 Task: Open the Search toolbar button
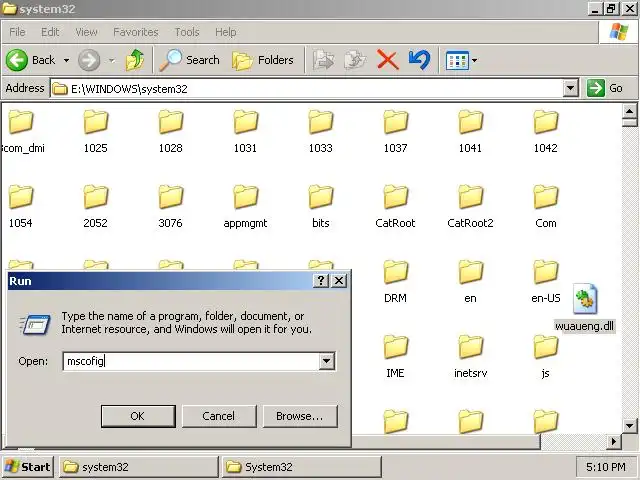189,60
